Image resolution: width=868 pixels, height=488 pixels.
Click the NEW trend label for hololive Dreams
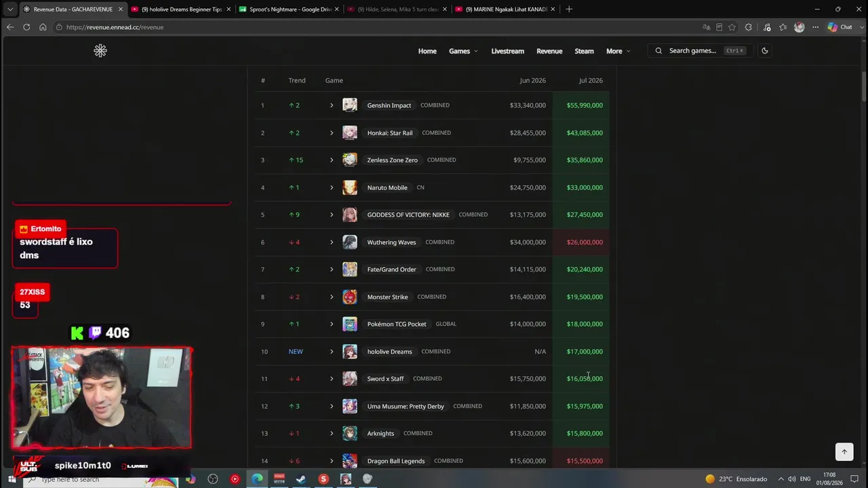pos(296,352)
